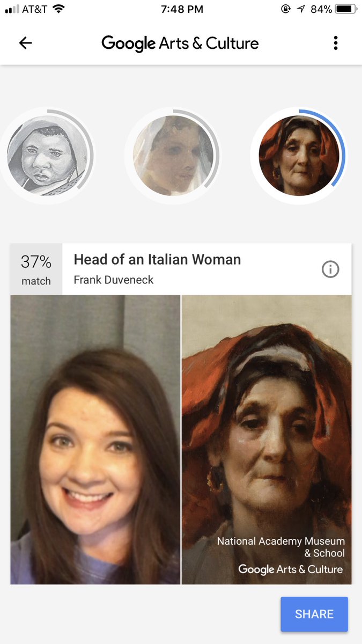362x644 pixels.
Task: Open the Head of an Italian Woman title
Action: (x=157, y=260)
